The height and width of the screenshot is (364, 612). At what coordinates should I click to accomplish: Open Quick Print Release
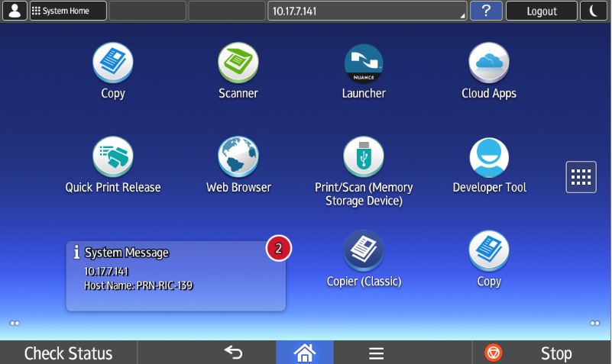click(x=112, y=157)
